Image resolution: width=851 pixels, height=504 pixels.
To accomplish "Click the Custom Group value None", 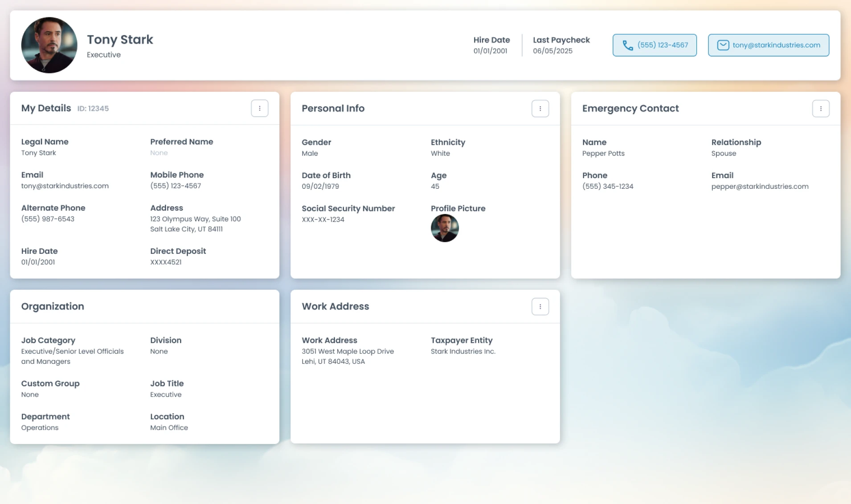I will 30,394.
